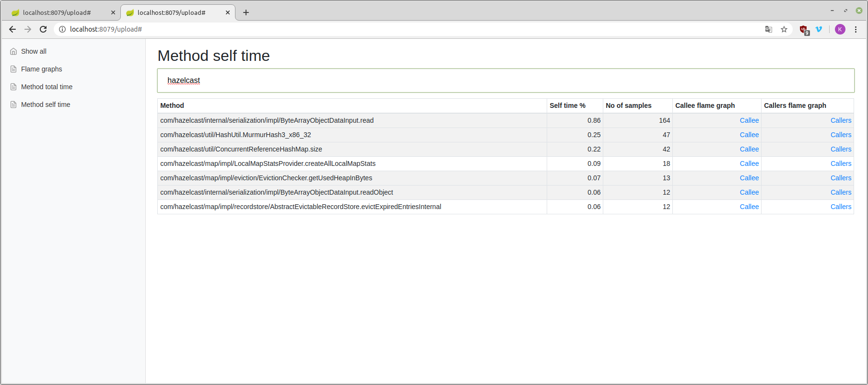Close the first localhost tab
The image size is (868, 385).
click(x=113, y=12)
